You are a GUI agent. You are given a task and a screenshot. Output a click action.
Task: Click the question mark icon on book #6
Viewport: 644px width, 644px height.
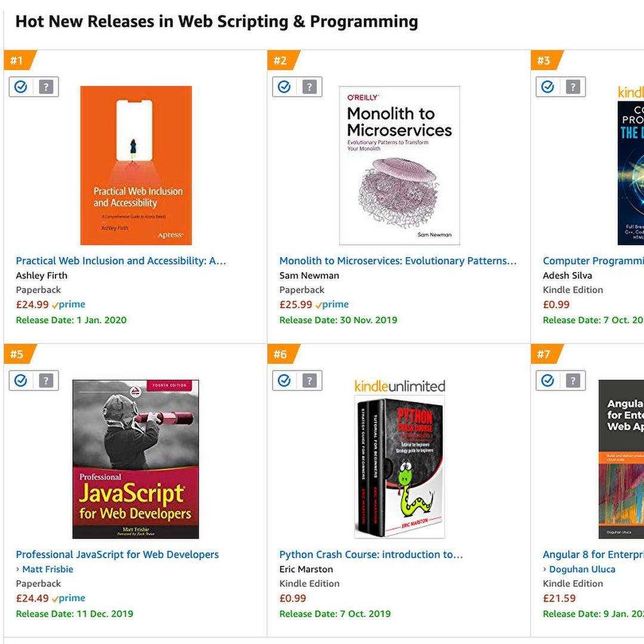(309, 380)
